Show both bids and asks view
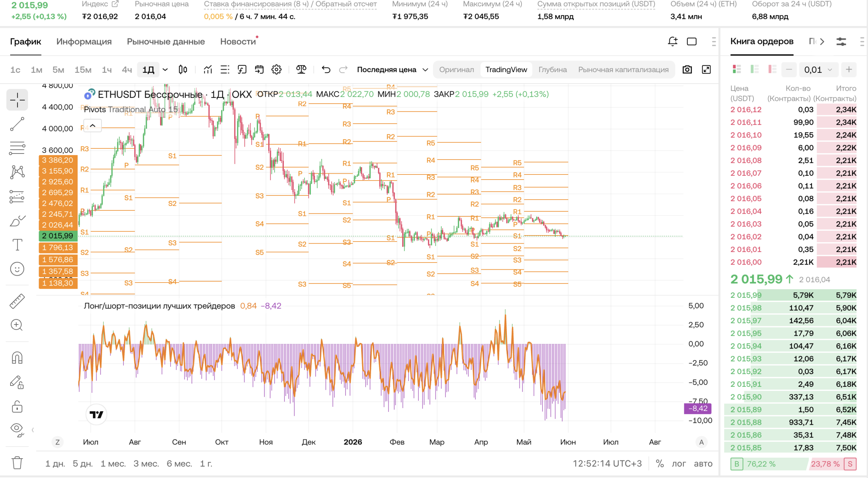868x478 pixels. coord(737,69)
